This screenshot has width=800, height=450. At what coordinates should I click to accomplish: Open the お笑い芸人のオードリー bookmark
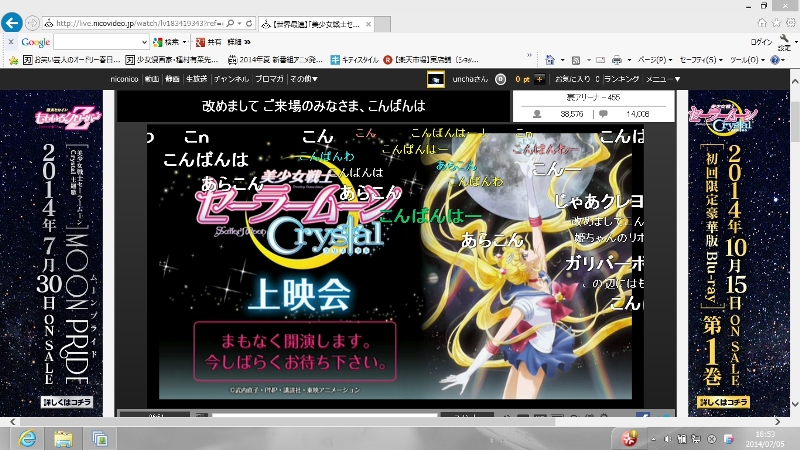click(x=71, y=60)
